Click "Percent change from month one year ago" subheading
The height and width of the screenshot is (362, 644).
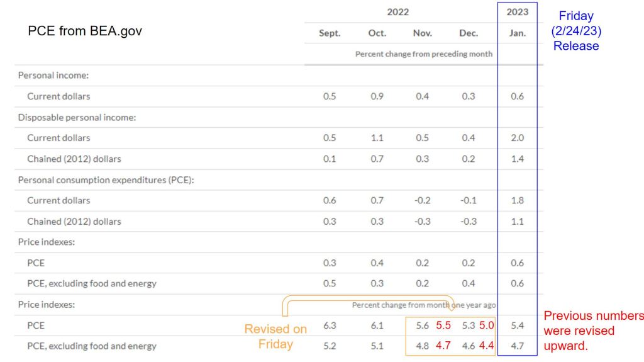pyautogui.click(x=424, y=305)
